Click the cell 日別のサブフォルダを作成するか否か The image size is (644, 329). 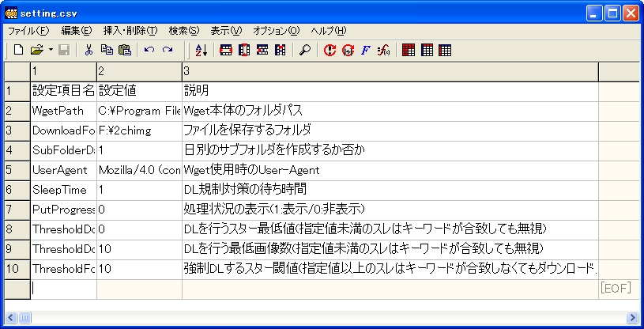(390, 150)
